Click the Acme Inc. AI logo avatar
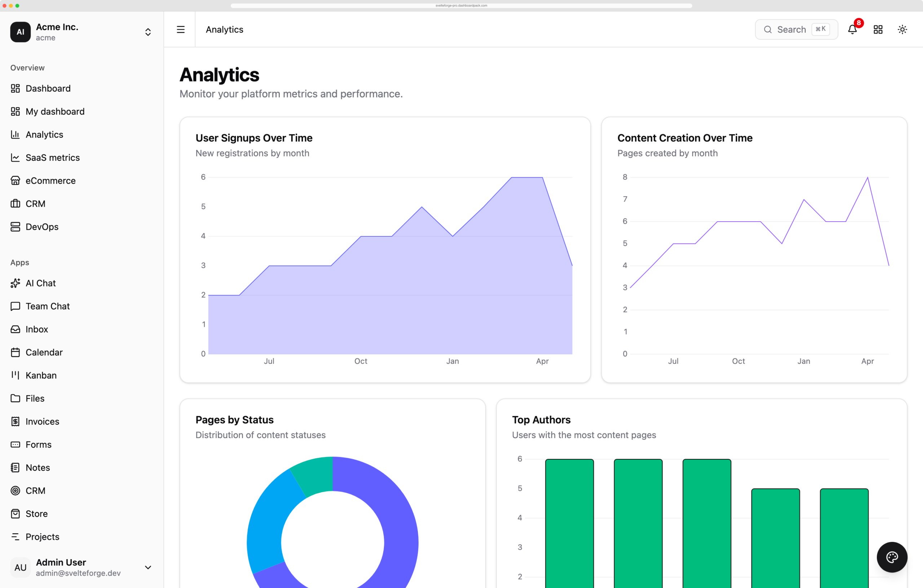 [x=20, y=32]
